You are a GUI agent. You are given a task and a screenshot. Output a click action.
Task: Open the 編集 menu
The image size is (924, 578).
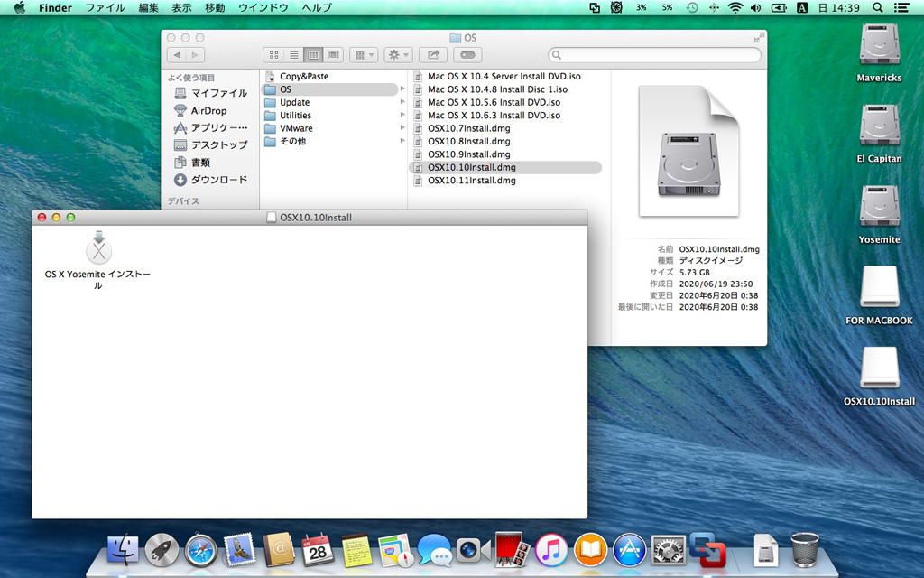(x=149, y=7)
